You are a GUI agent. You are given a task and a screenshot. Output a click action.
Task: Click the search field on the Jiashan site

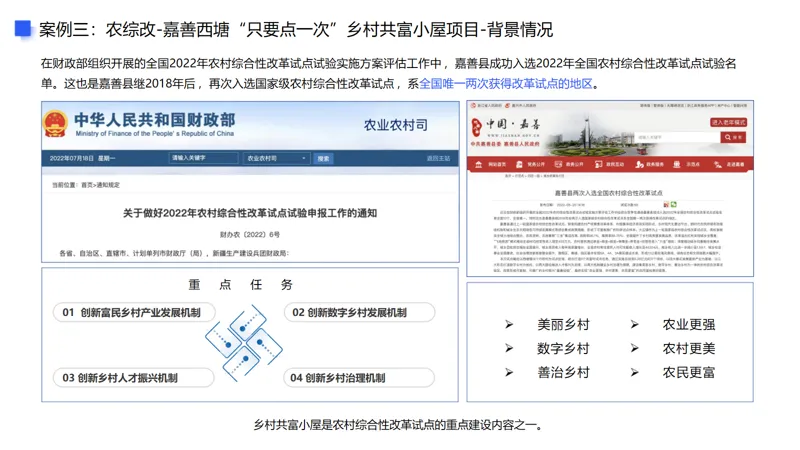pyautogui.click(x=677, y=137)
